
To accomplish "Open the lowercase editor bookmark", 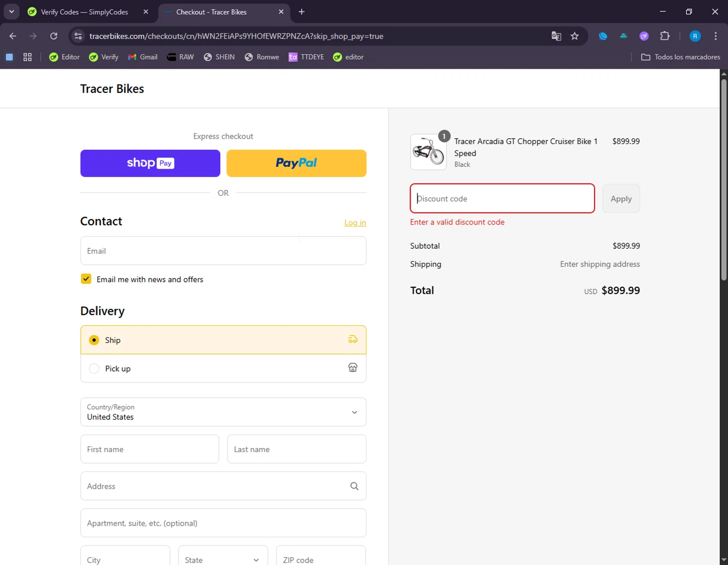I will pos(348,57).
